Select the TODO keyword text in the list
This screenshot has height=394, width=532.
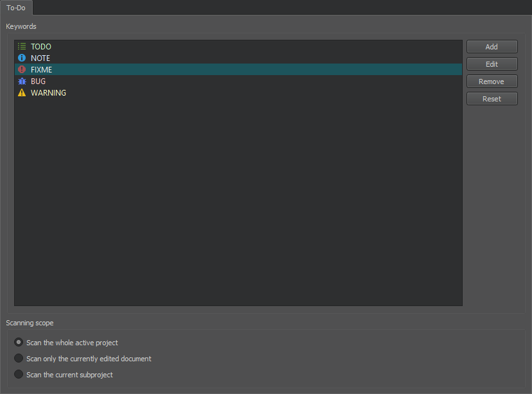pyautogui.click(x=41, y=47)
